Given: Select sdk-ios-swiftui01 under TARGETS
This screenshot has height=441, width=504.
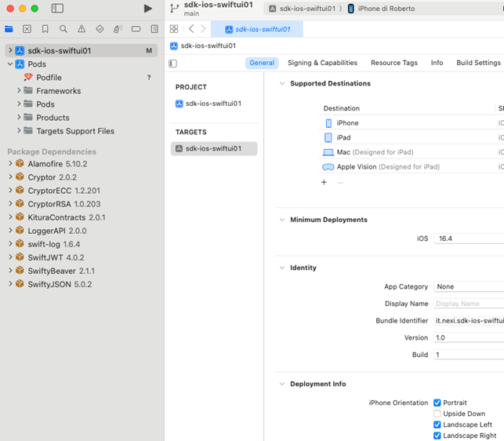Looking at the screenshot, I should [214, 148].
